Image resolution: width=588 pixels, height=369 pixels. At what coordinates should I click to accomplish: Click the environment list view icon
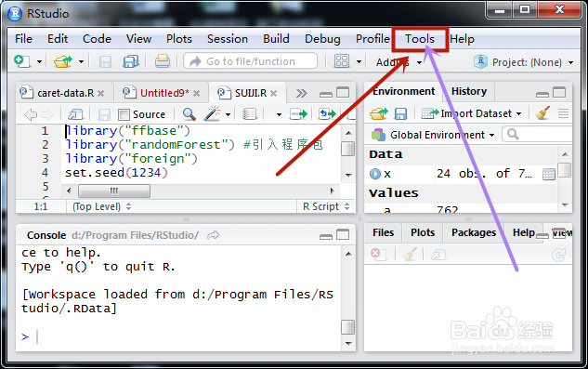[563, 113]
